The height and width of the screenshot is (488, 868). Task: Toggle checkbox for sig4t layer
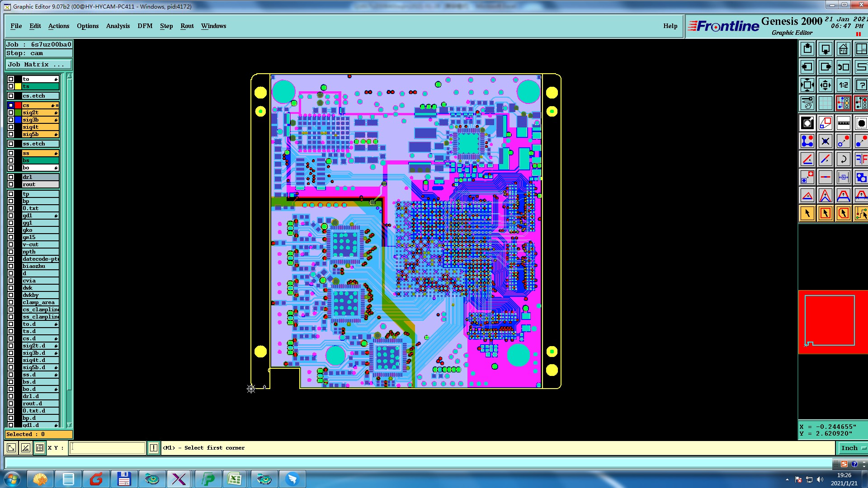tap(11, 127)
